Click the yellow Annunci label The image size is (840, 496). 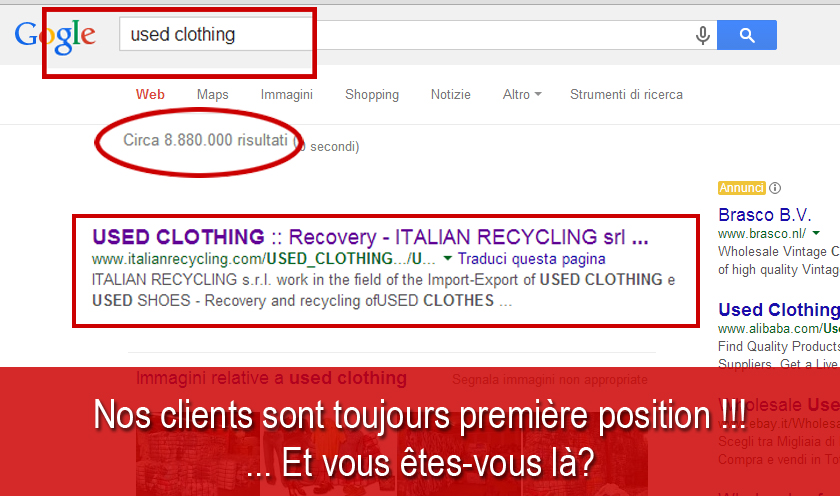coord(741,188)
